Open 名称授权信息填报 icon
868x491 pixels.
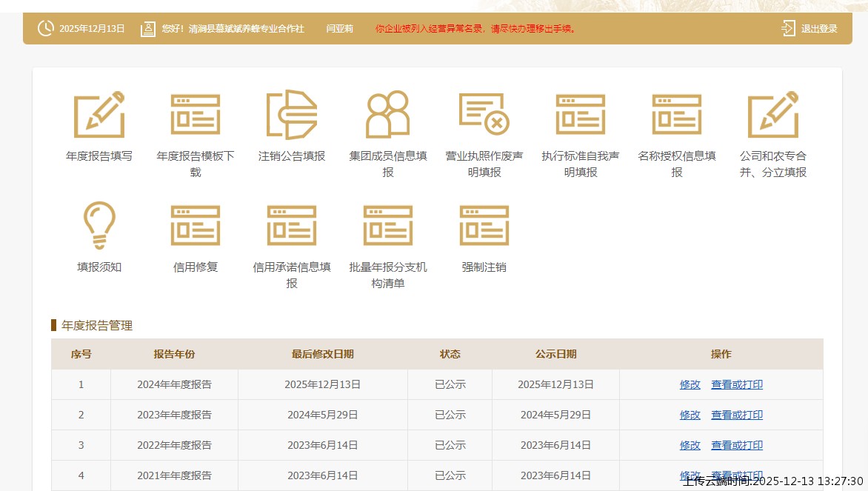coord(677,115)
